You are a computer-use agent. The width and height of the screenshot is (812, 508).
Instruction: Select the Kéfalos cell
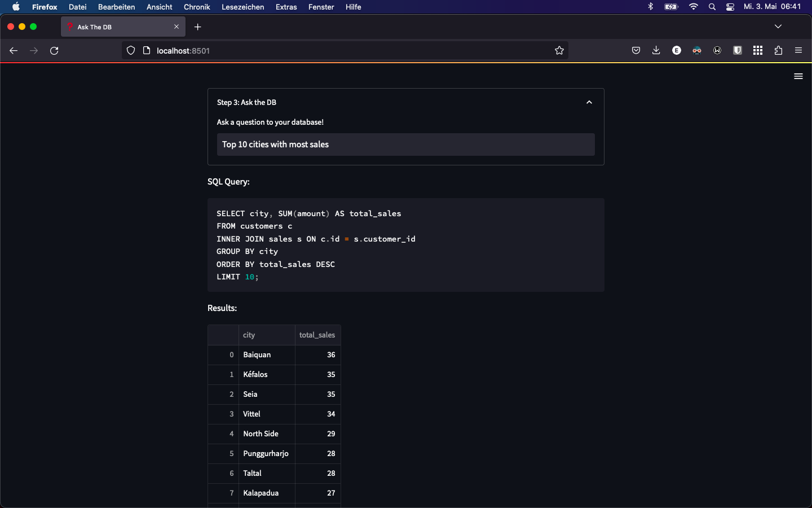pyautogui.click(x=267, y=375)
